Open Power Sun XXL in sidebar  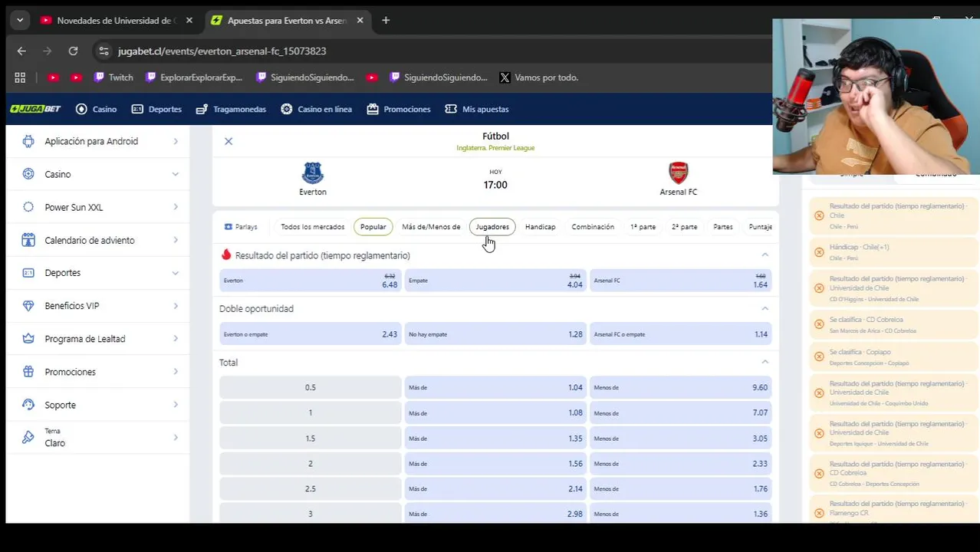coord(100,207)
